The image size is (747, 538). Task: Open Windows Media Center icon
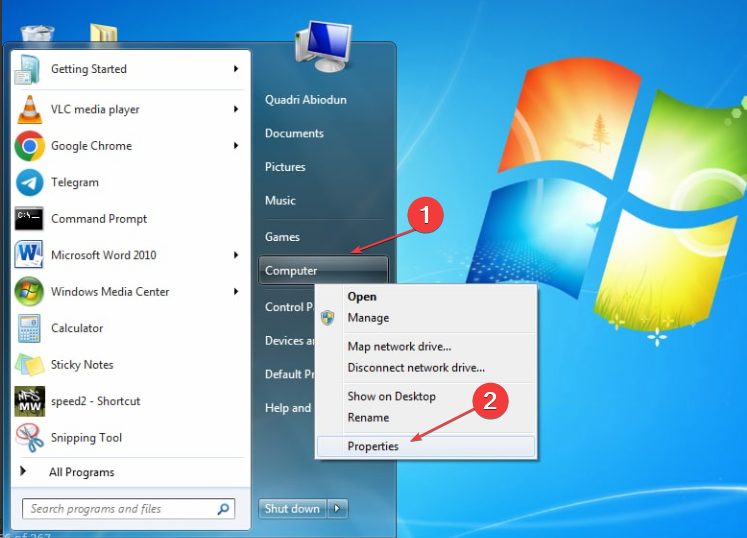tap(29, 291)
